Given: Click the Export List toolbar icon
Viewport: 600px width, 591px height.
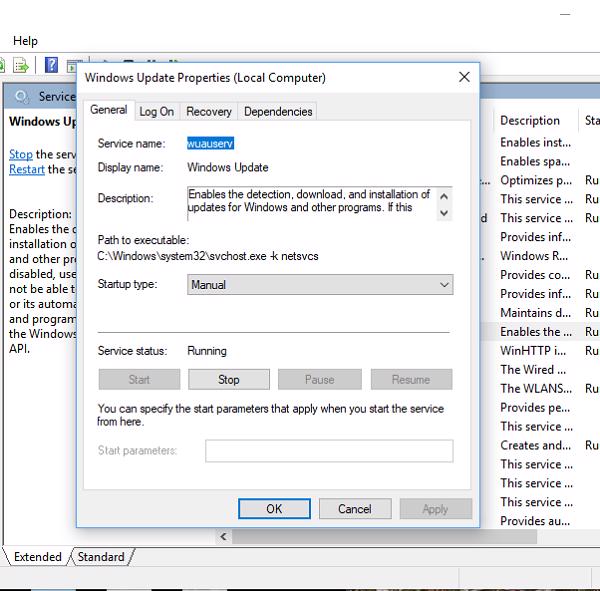Looking at the screenshot, I should [21, 65].
